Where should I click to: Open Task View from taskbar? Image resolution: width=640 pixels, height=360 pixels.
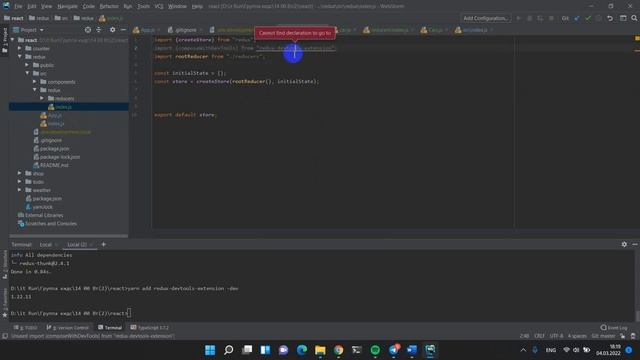point(247,350)
